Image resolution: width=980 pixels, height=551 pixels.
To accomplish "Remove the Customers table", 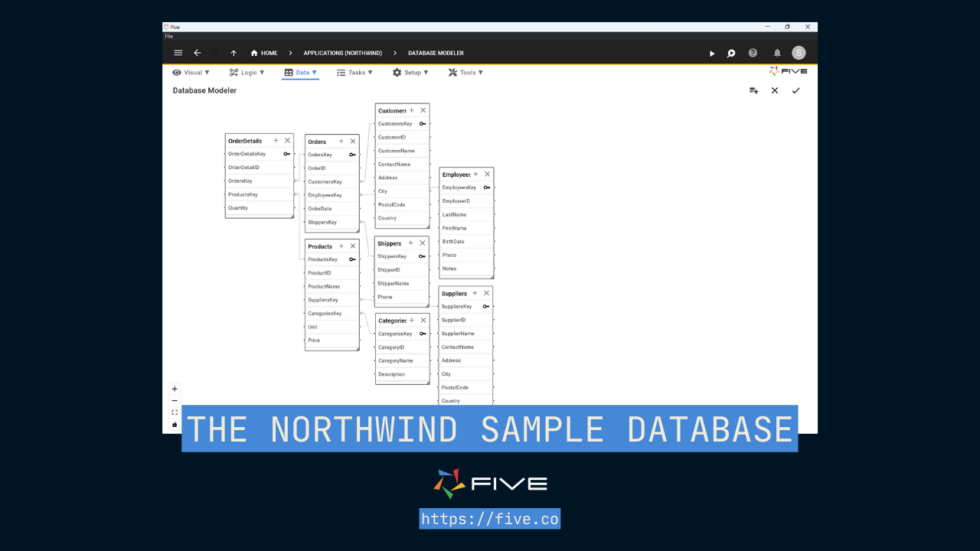I will (x=423, y=110).
